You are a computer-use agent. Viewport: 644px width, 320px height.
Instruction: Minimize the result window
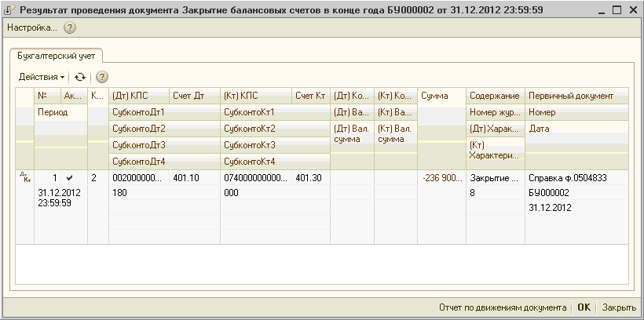pos(599,9)
